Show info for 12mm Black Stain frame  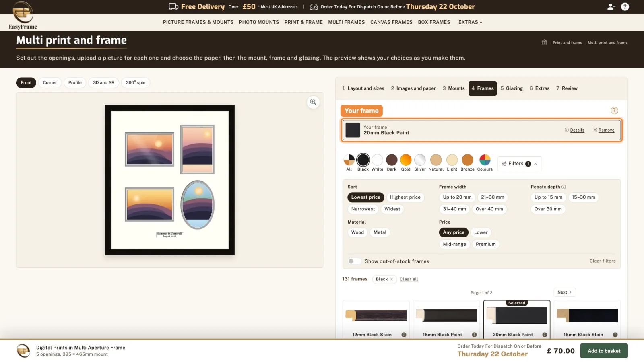[x=404, y=335]
